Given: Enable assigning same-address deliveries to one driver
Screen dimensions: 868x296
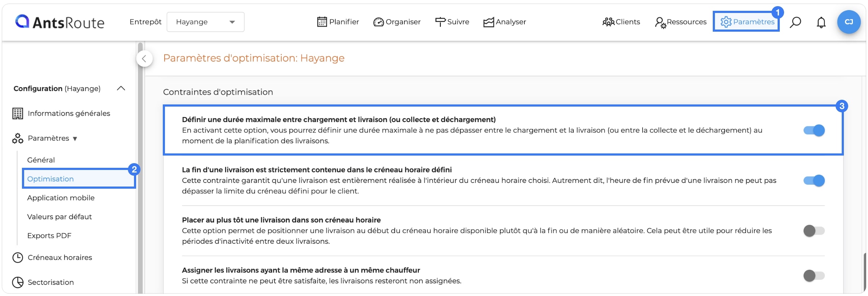Looking at the screenshot, I should [x=814, y=275].
